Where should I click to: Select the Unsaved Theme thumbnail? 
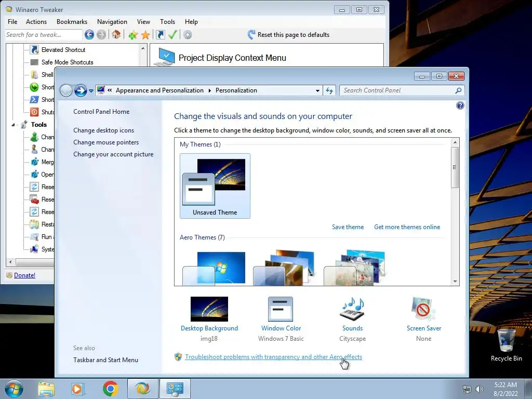[x=215, y=185]
